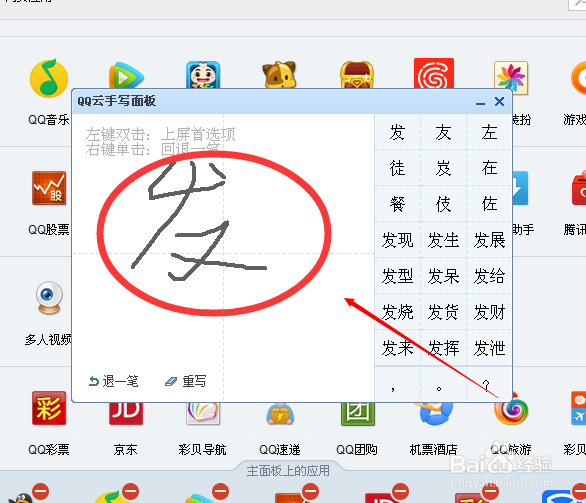Open the 京东 JD app icon
This screenshot has width=586, height=503.
click(x=126, y=413)
